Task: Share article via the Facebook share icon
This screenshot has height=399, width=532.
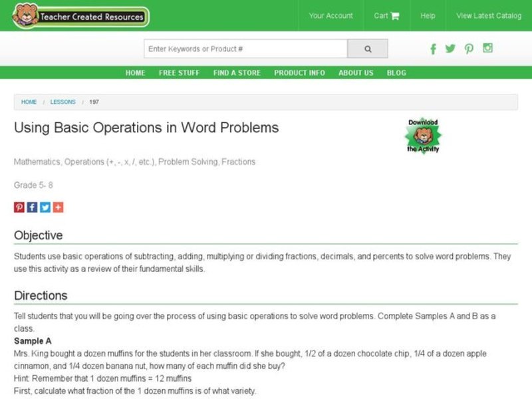Action: pos(31,207)
